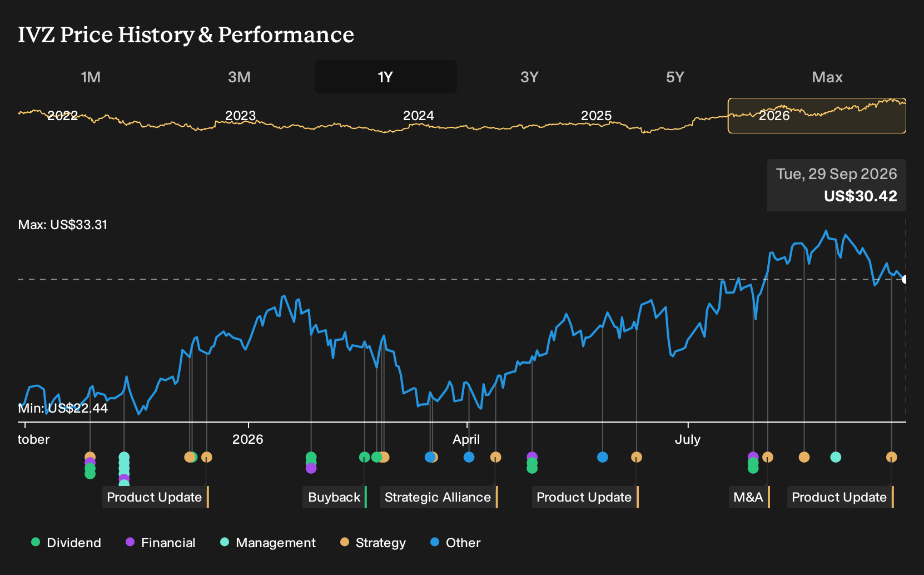Open the Strategic Alliance event label
The width and height of the screenshot is (924, 575).
[439, 497]
